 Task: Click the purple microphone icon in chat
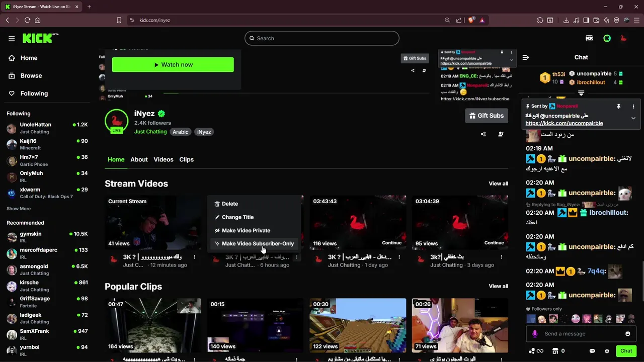[x=535, y=334]
